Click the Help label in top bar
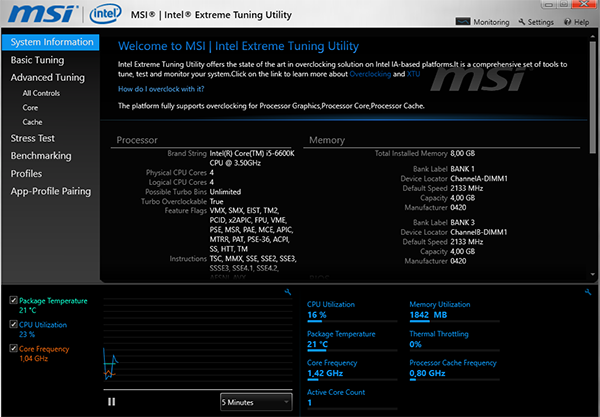Screen dimensions: 600x417 581,22
